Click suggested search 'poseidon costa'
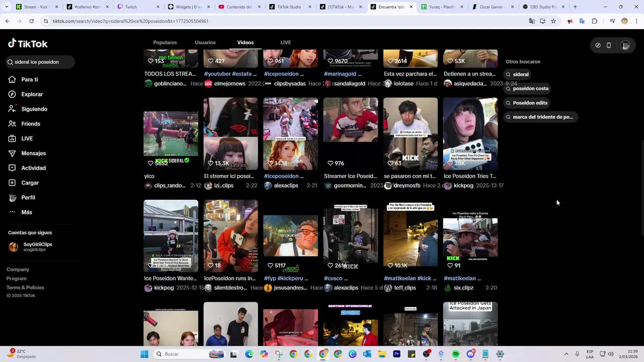The width and height of the screenshot is (644, 362). (527, 88)
